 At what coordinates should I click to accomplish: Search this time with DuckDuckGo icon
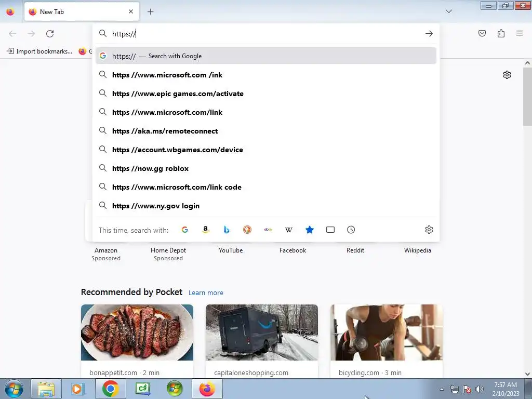[x=247, y=230]
